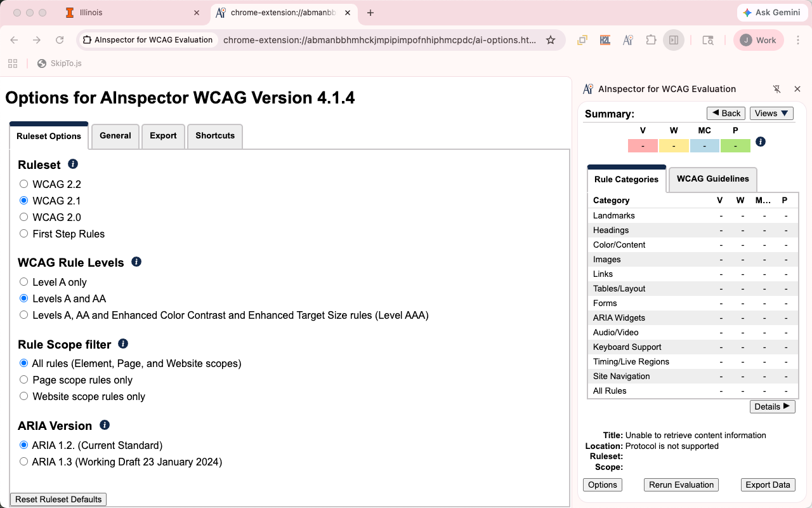Click the overlapping squares extension icon
Screen dimensions: 812x508
point(582,40)
